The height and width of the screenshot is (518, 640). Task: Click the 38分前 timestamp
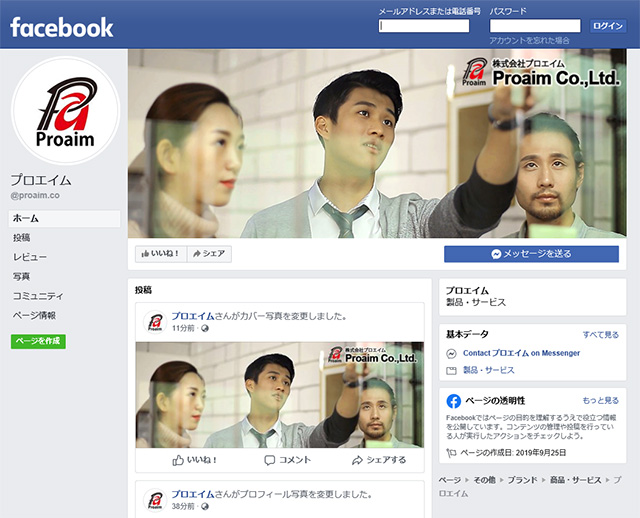tap(183, 506)
